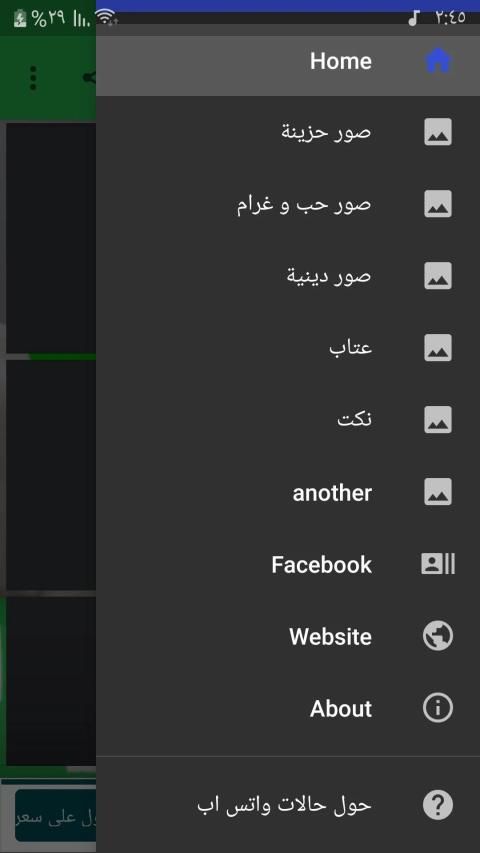Tap the image icon beside عتاب
This screenshot has height=853, width=480.
coord(438,348)
